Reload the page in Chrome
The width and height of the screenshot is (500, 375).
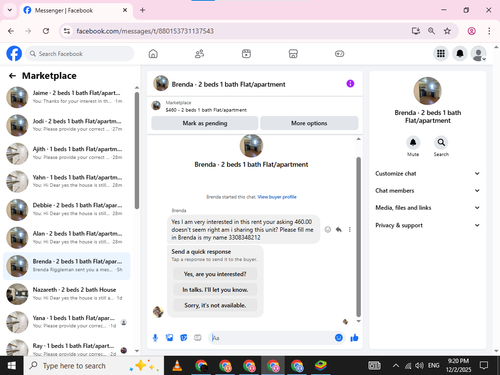pyautogui.click(x=46, y=31)
